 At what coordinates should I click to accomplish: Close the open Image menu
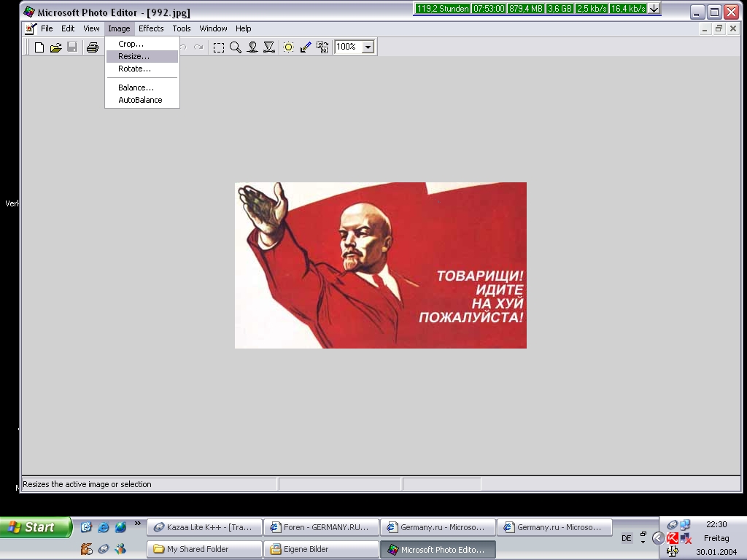click(x=119, y=28)
